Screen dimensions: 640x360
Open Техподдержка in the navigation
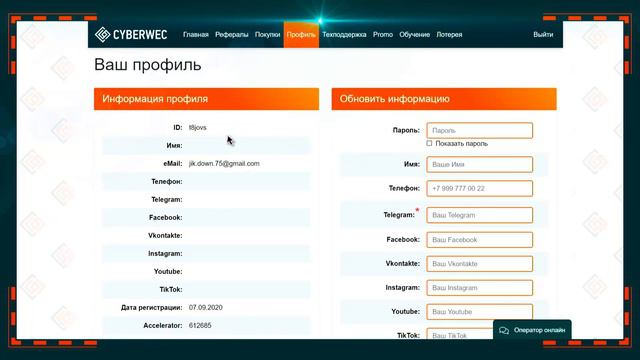coord(344,35)
